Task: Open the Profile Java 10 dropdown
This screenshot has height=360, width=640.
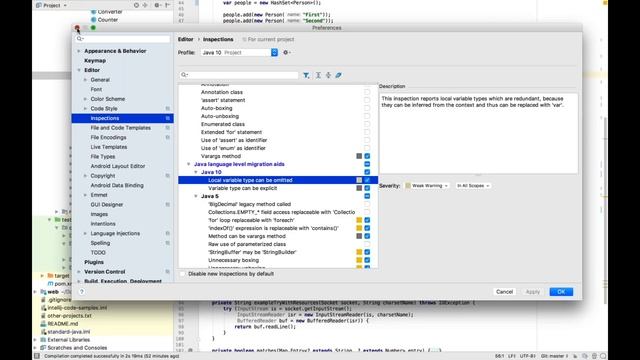Action: point(239,52)
